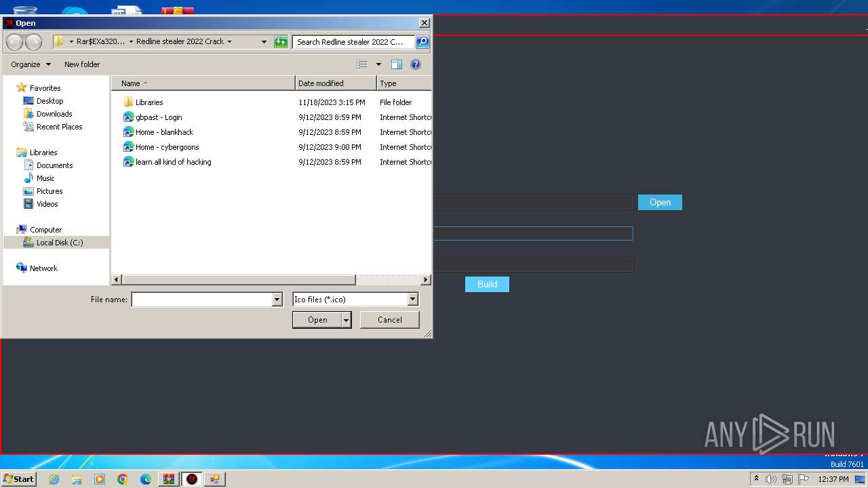Open the Help question mark icon
The height and width of the screenshot is (488, 868).
click(x=416, y=64)
